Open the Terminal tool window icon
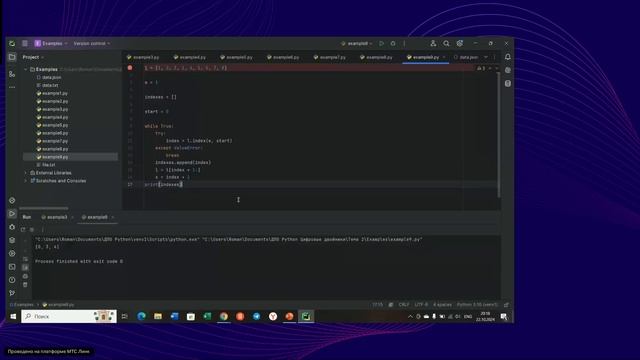 (12, 267)
